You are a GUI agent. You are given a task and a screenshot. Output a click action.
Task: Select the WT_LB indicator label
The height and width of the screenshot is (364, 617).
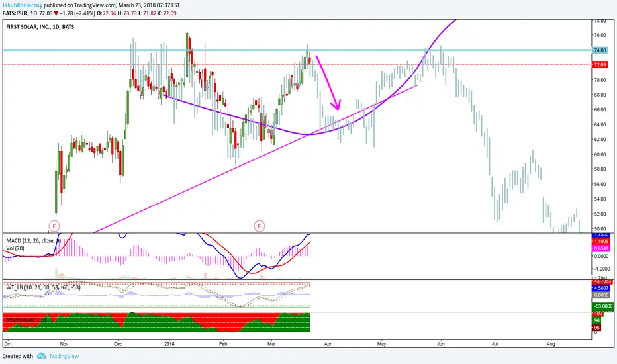click(43, 287)
